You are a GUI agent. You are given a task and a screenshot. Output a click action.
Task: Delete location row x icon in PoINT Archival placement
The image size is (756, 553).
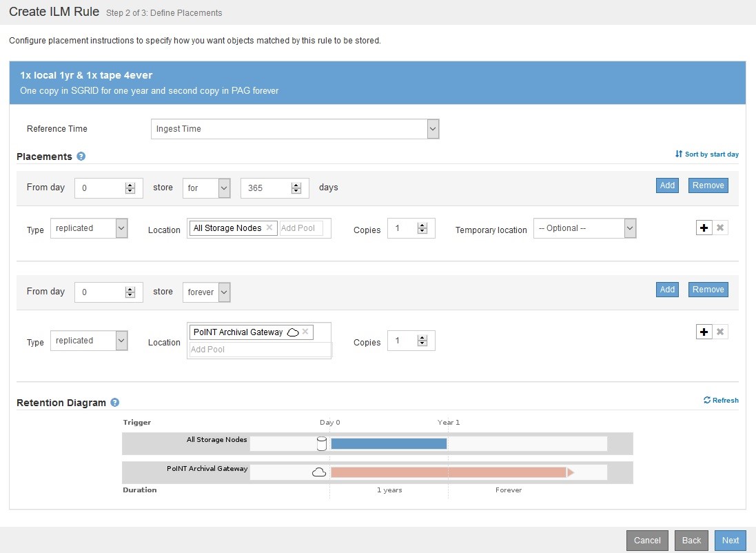(720, 332)
